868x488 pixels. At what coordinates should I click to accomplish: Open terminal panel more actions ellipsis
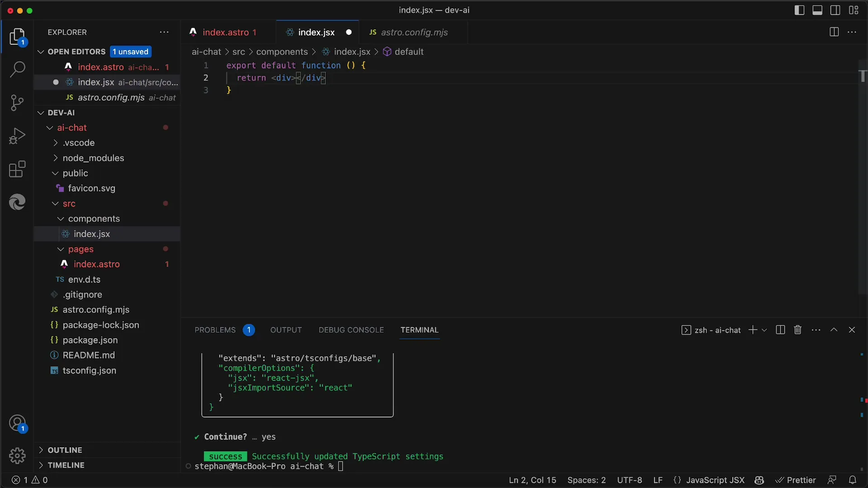click(816, 330)
